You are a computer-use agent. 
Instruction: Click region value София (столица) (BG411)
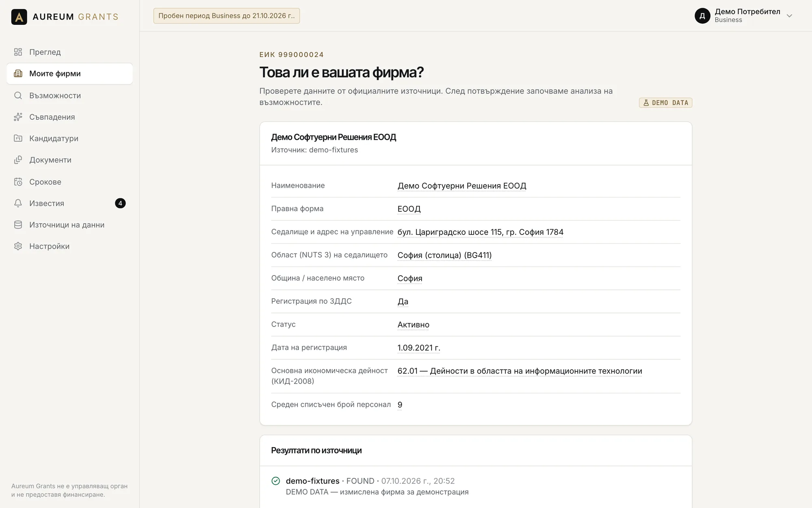coord(445,255)
